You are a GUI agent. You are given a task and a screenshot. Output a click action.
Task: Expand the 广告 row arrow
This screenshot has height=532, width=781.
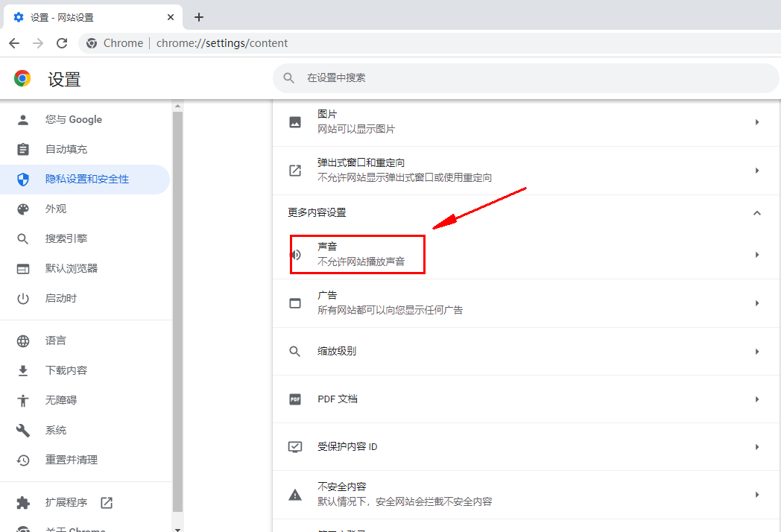757,303
